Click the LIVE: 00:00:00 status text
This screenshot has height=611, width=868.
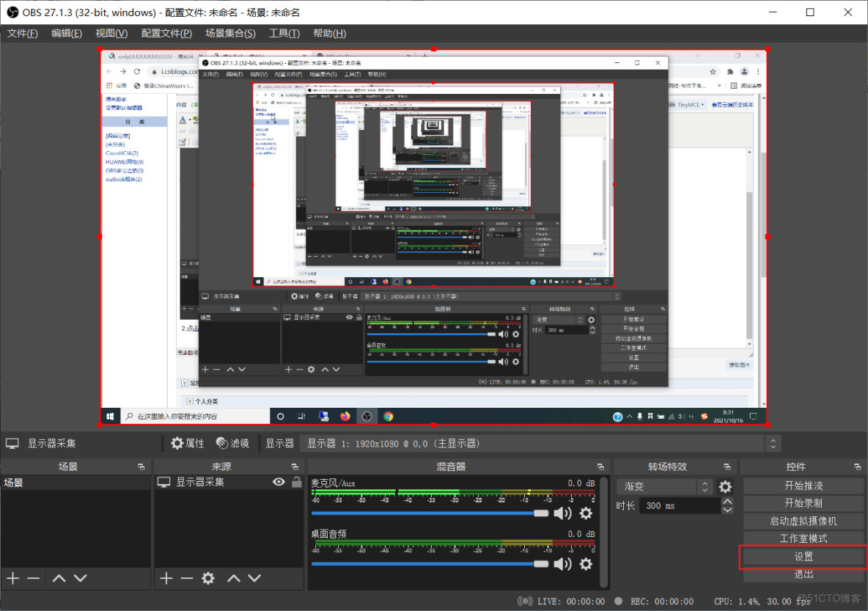[571, 601]
